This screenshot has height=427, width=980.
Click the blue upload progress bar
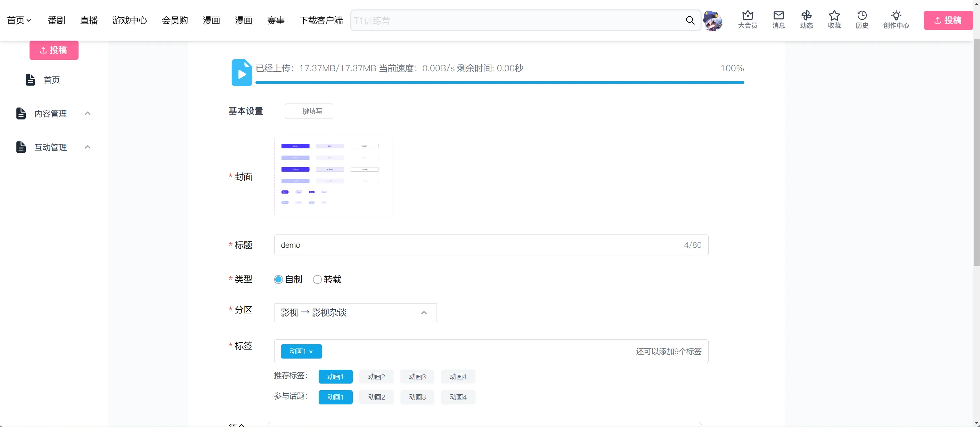(x=499, y=82)
